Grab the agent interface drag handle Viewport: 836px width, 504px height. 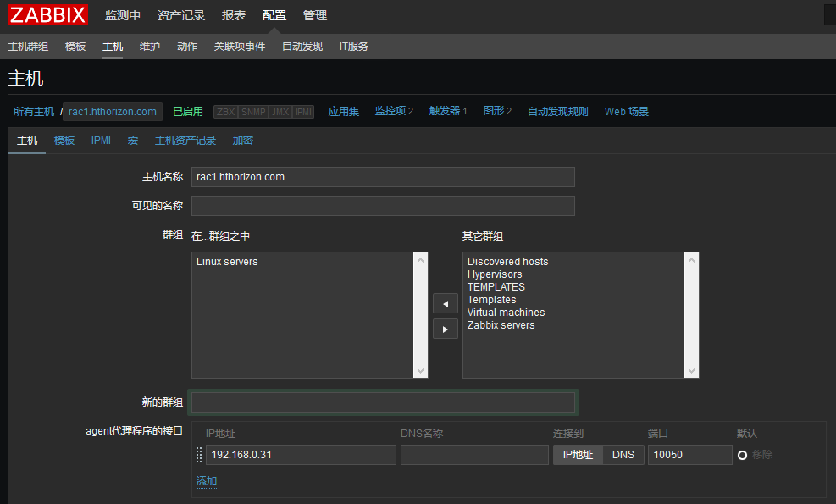[x=199, y=455]
